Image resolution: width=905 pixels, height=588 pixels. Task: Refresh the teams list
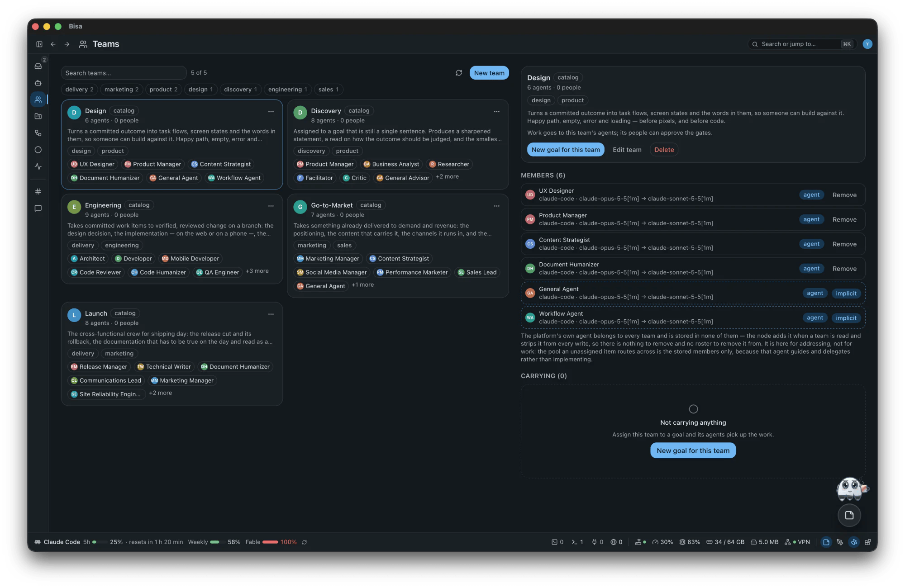(x=459, y=73)
